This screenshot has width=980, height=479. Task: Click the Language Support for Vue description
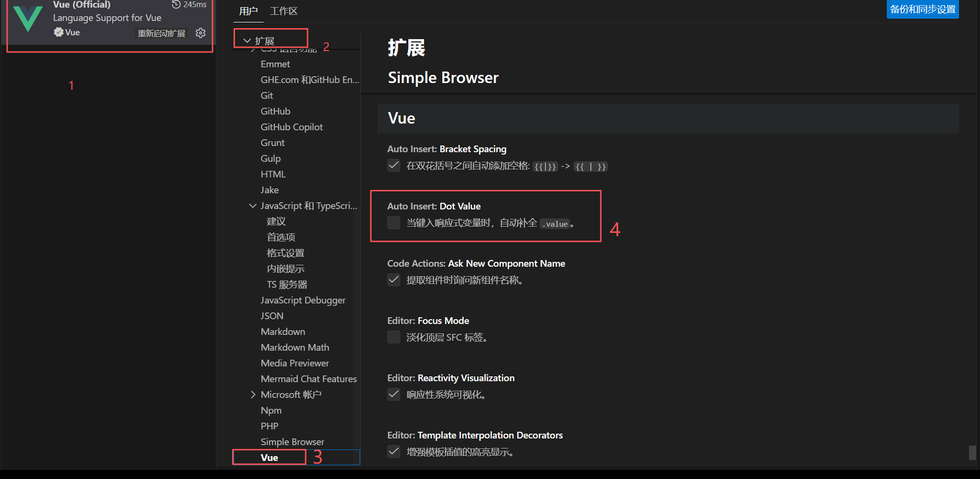[107, 18]
